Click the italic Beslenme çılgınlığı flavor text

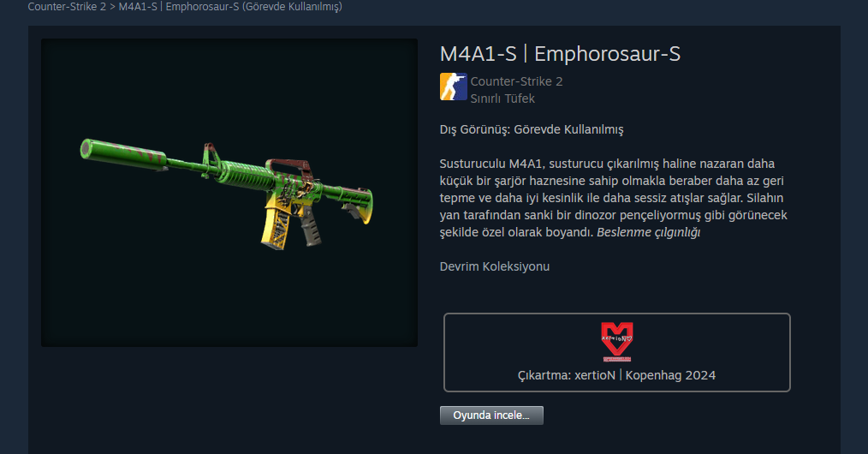[x=648, y=232]
